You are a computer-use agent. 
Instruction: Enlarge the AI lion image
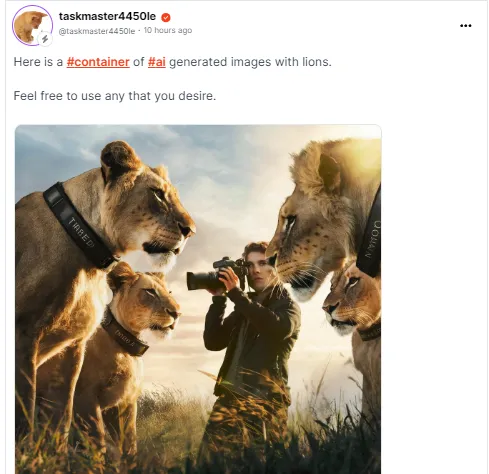click(198, 299)
